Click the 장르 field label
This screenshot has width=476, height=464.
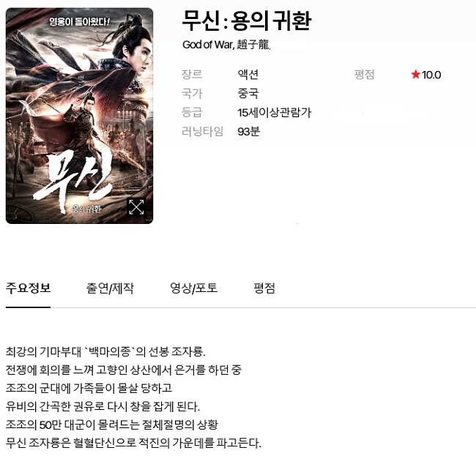[192, 75]
